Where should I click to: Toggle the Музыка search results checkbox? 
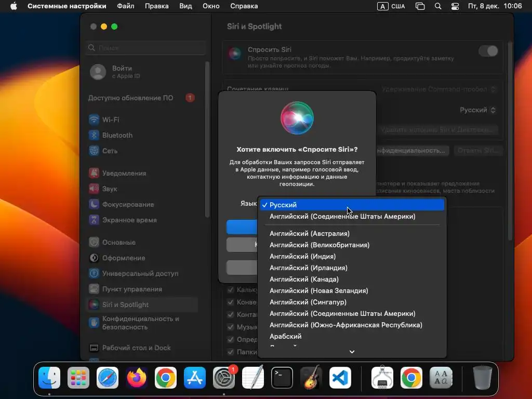pos(231,327)
